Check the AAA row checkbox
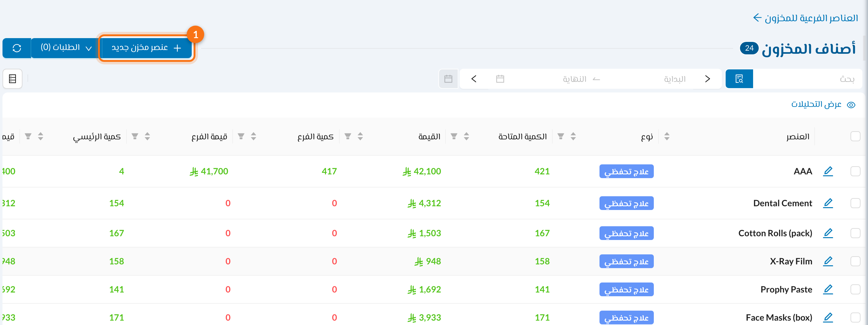Image resolution: width=868 pixels, height=325 pixels. [x=855, y=171]
